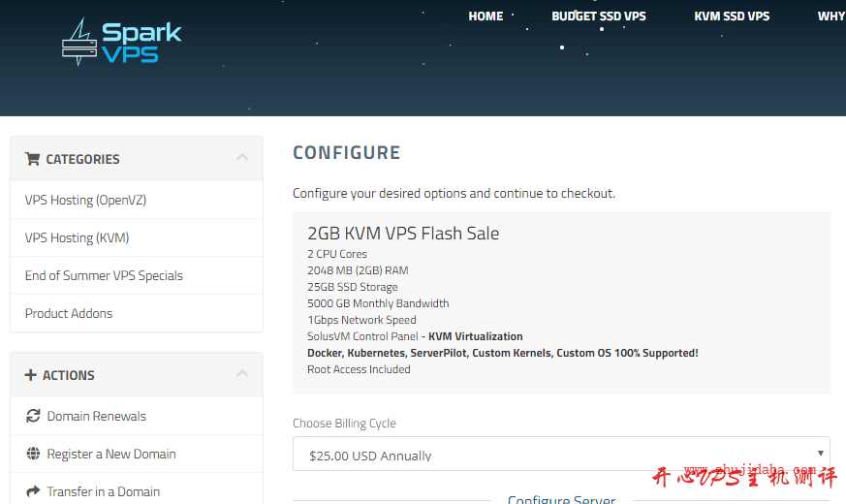Image resolution: width=846 pixels, height=504 pixels.
Task: Click the globe icon for Register Domain
Action: 33,454
